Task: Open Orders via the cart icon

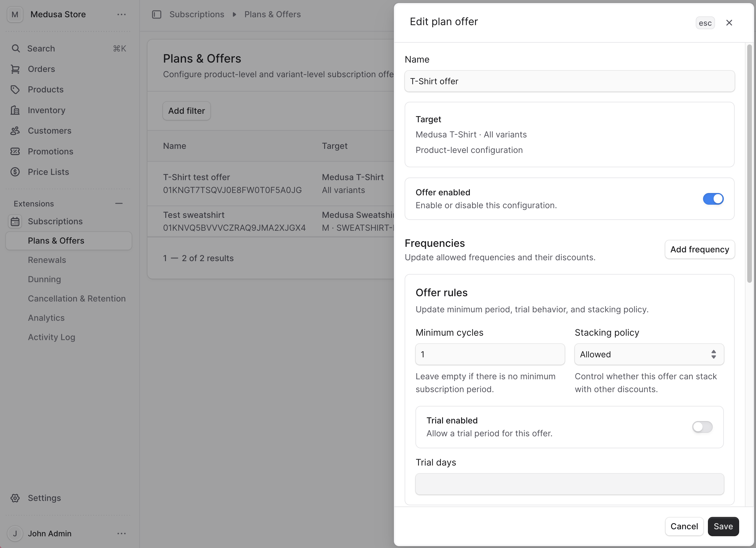Action: click(x=15, y=69)
